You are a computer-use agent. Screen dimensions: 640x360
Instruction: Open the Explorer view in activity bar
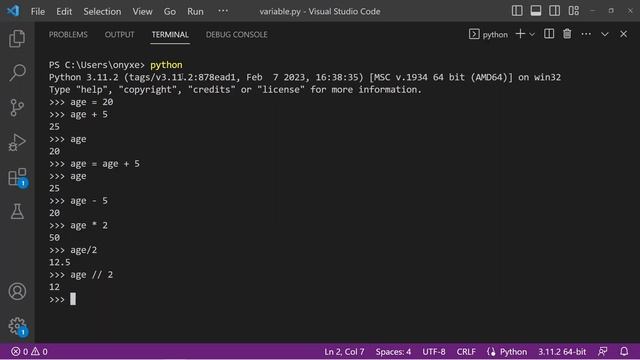tap(17, 39)
